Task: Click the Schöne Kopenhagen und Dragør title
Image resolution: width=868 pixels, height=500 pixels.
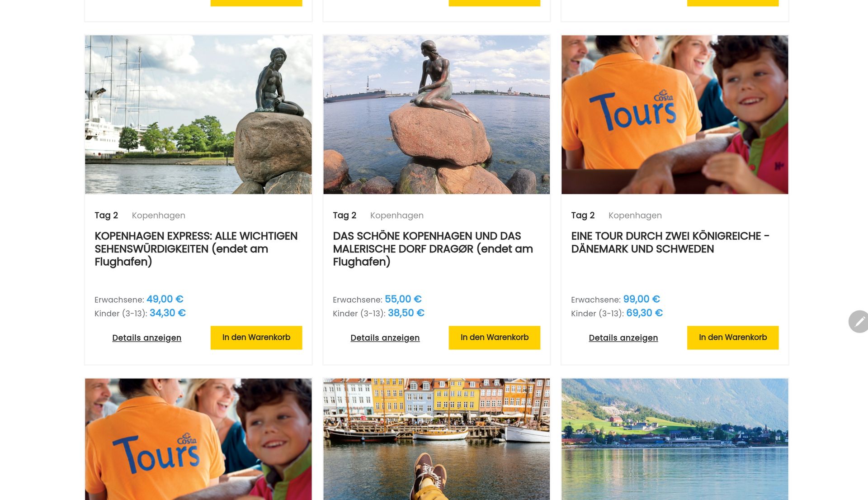Action: [433, 249]
